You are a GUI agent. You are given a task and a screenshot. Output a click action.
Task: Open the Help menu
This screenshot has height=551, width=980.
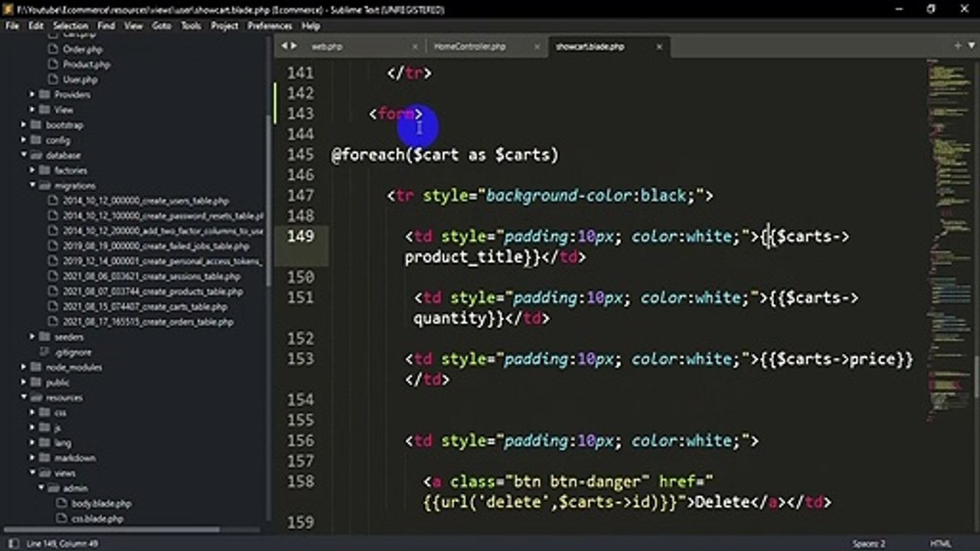pos(310,26)
